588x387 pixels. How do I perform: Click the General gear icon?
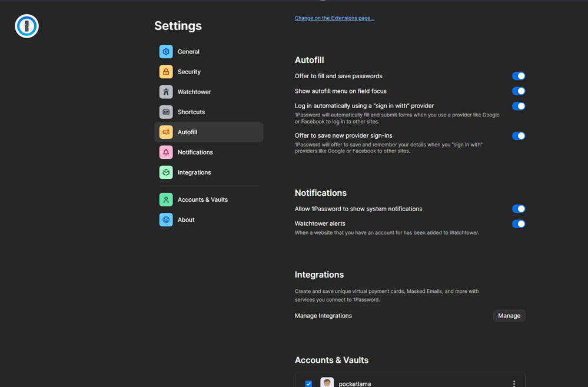tap(166, 52)
